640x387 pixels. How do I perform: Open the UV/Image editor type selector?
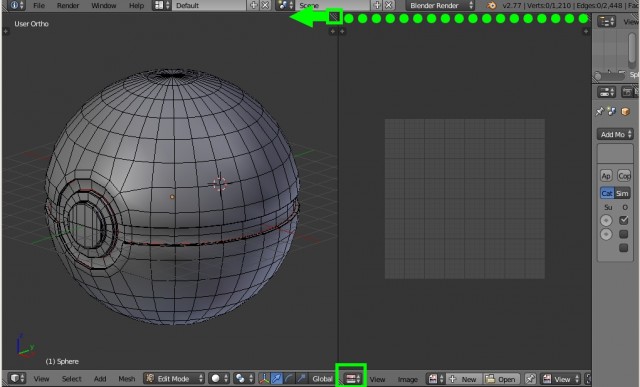pyautogui.click(x=353, y=378)
